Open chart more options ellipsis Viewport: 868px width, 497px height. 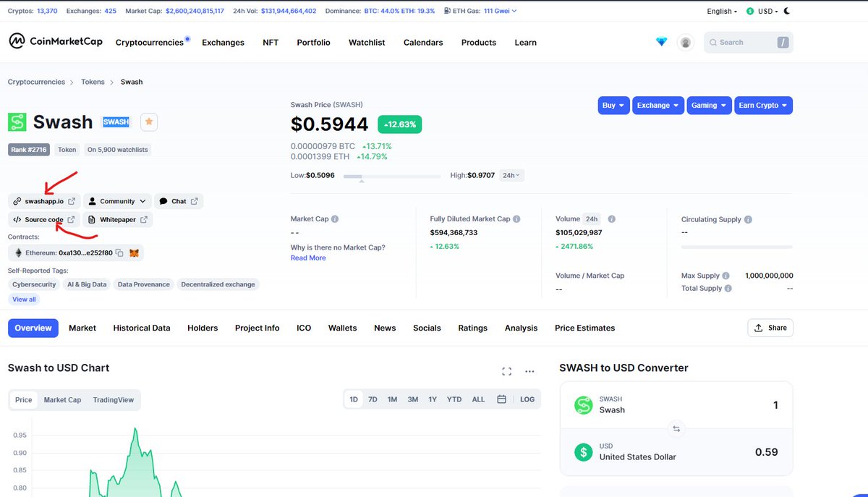tap(529, 371)
